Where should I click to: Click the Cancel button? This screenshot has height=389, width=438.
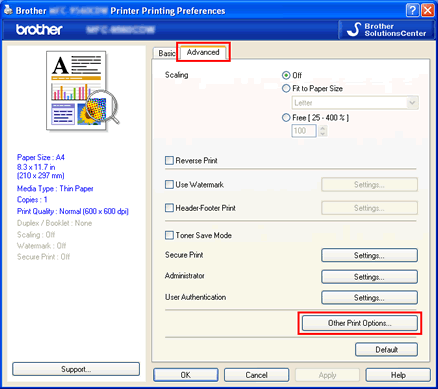(256, 375)
